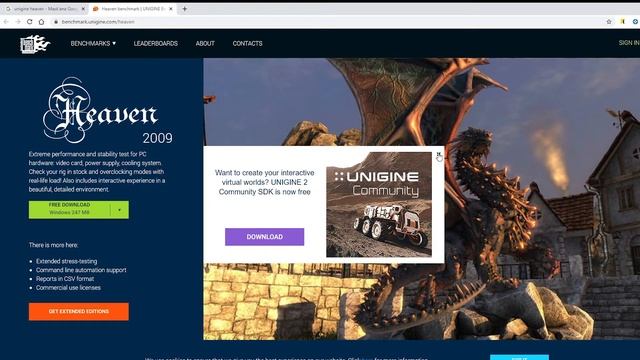Image resolution: width=640 pixels, height=360 pixels.
Task: Close the Heaven benchmark tab
Action: [x=171, y=9]
